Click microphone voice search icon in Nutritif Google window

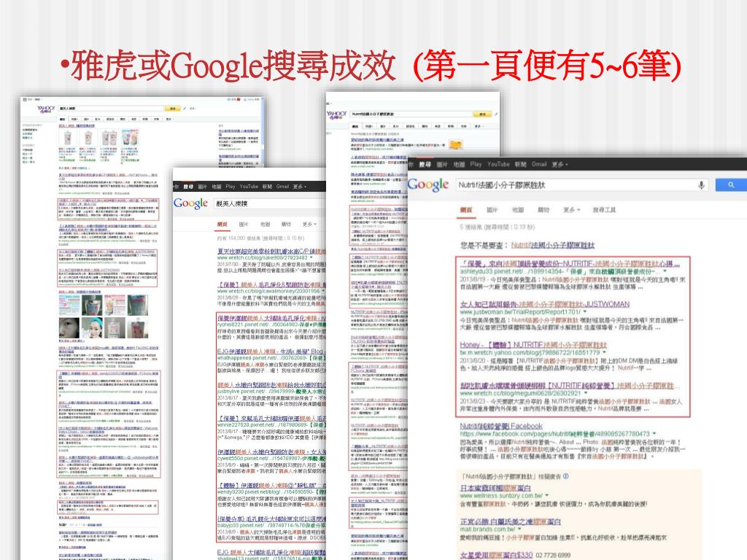tap(701, 185)
